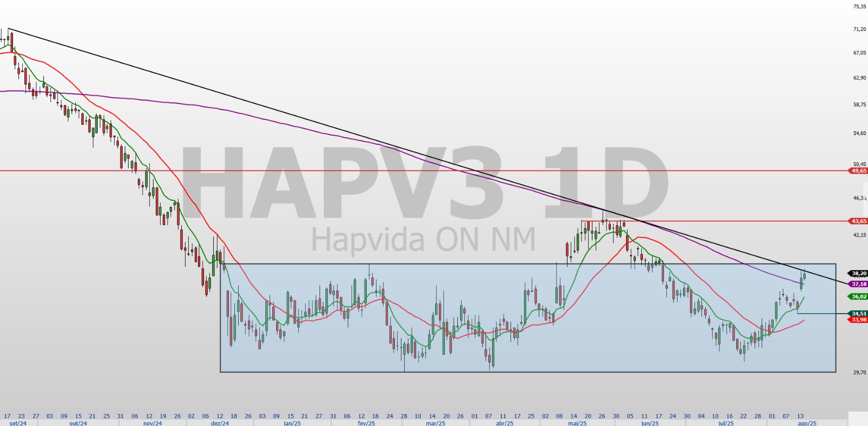Click the dez/24 month label
Viewport: 868px width, 426px height.
pyautogui.click(x=220, y=423)
